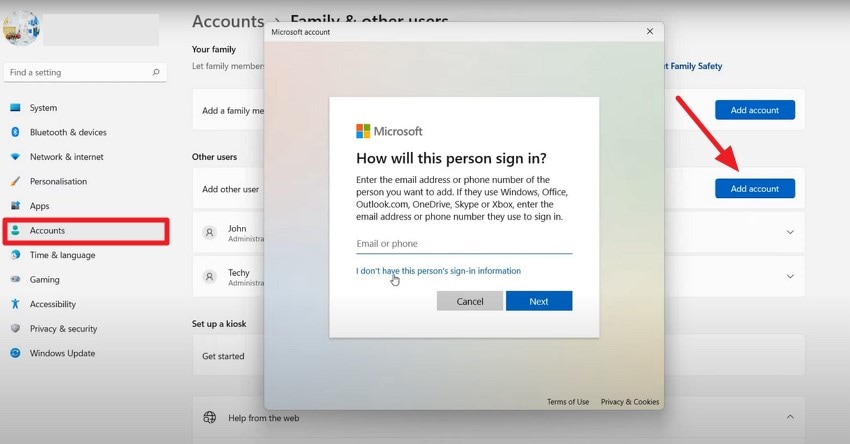Open the Apps settings section
The image size is (850, 444).
pyautogui.click(x=39, y=205)
